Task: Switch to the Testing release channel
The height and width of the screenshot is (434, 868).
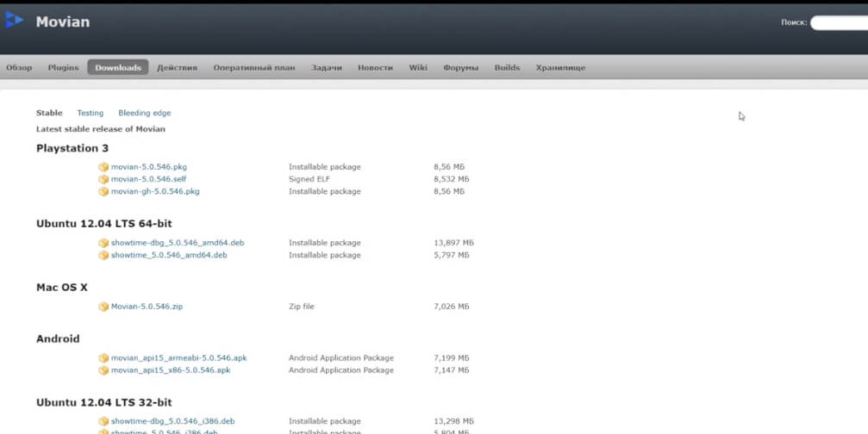Action: (x=91, y=113)
